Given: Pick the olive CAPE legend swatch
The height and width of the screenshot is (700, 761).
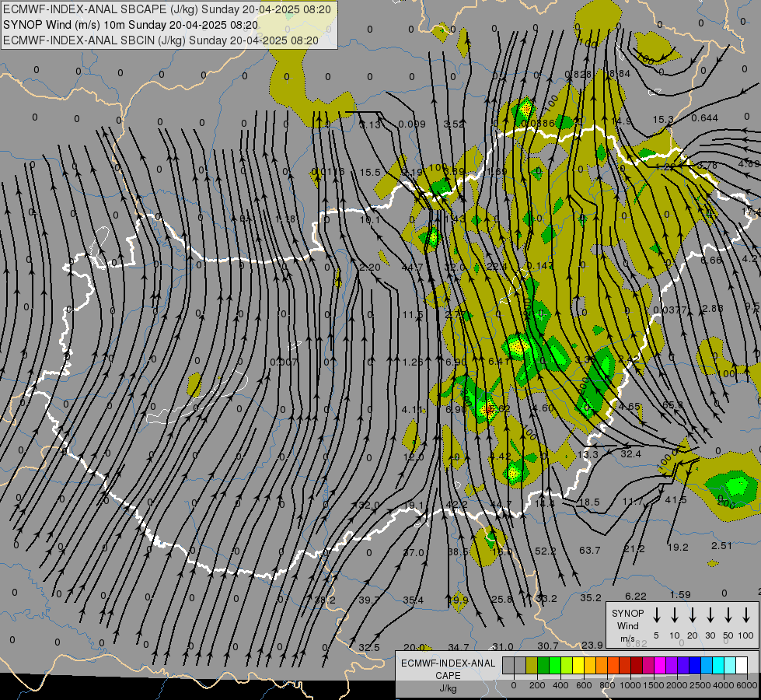Looking at the screenshot, I should pyautogui.click(x=532, y=665).
